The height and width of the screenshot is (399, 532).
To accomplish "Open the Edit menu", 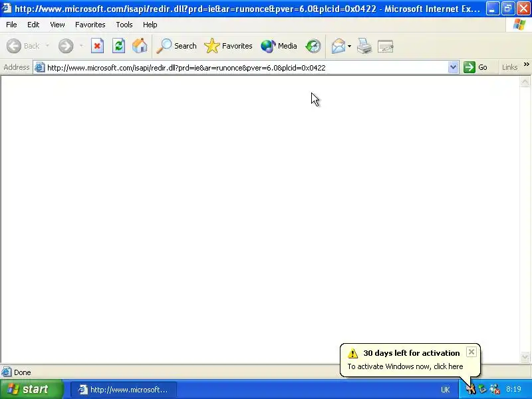I will click(33, 25).
